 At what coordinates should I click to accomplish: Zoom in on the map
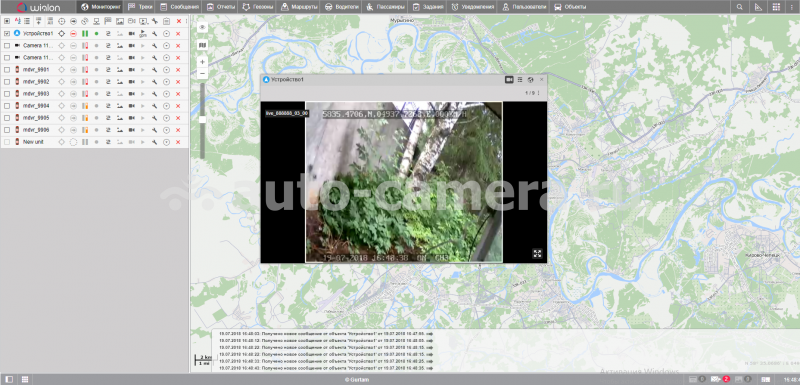point(203,62)
